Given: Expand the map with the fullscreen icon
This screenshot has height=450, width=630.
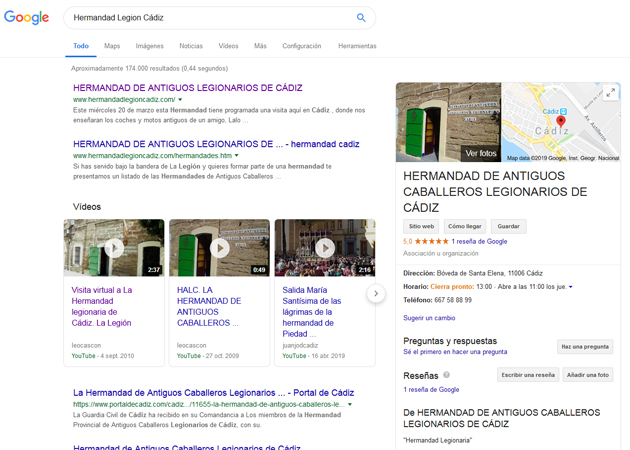Looking at the screenshot, I should 610,92.
